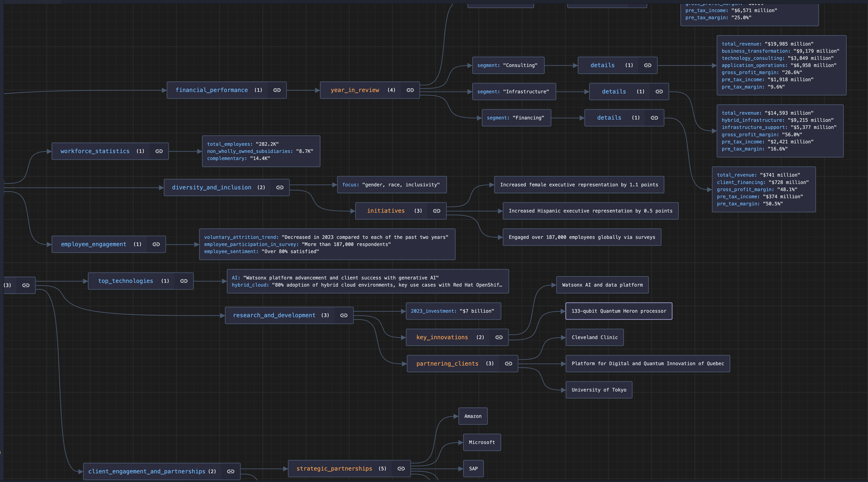Select the University of Tokyo node
This screenshot has height=482, width=868.
(599, 390)
